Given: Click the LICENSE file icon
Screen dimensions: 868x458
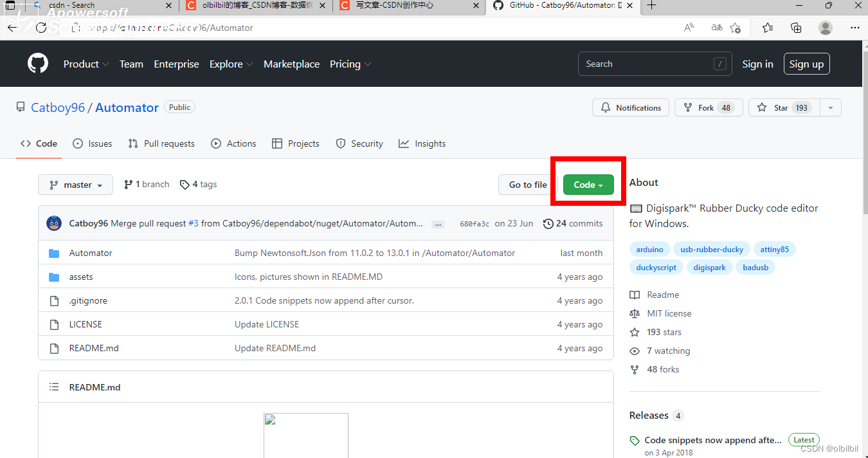Looking at the screenshot, I should 54,324.
